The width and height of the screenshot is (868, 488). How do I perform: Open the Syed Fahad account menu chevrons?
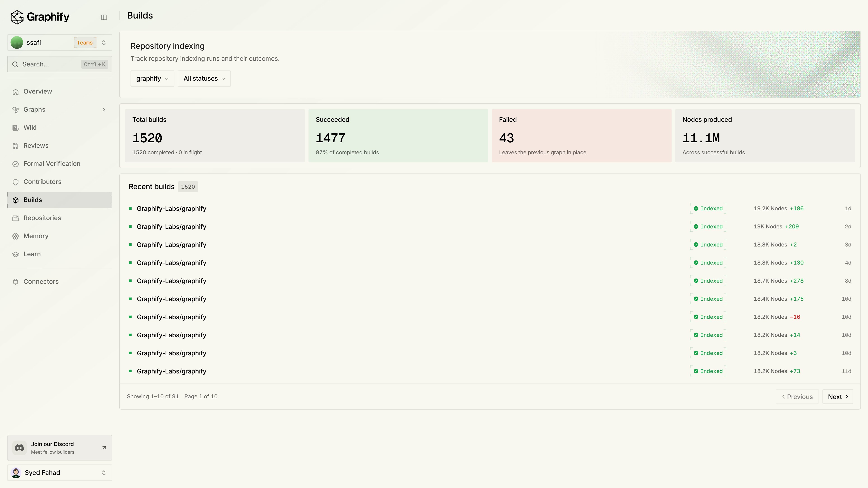[104, 472]
